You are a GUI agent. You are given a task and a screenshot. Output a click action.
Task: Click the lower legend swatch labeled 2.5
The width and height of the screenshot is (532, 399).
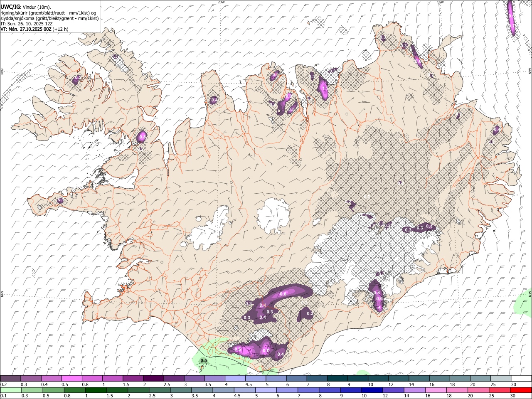point(160,390)
